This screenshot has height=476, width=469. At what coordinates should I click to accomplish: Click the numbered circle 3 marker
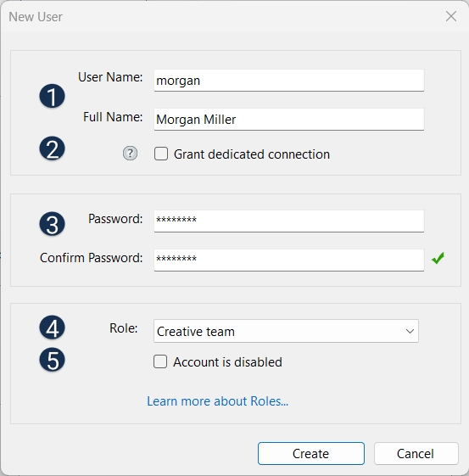point(53,224)
